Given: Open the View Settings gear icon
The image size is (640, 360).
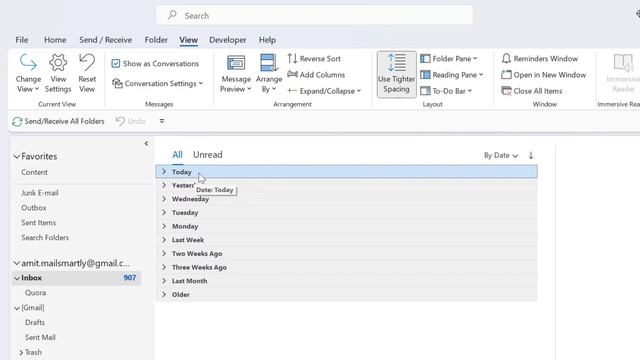Looking at the screenshot, I should [58, 62].
